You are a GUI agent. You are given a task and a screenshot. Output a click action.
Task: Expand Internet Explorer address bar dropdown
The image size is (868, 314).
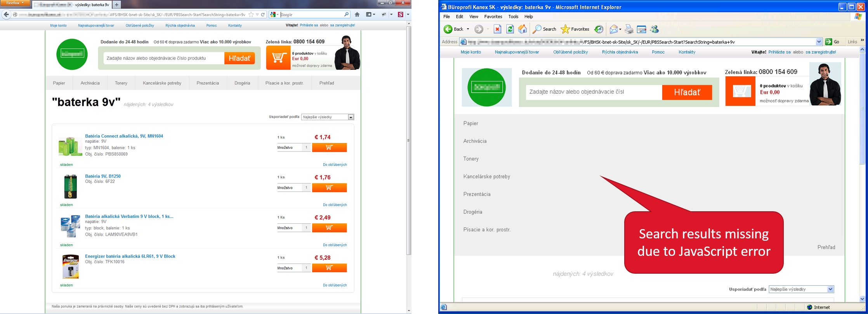point(819,42)
